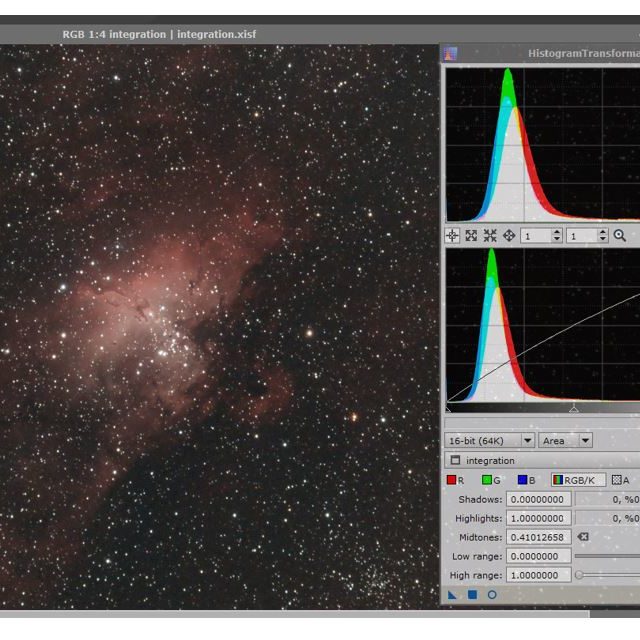Open the Area graph style dropdown

[565, 441]
